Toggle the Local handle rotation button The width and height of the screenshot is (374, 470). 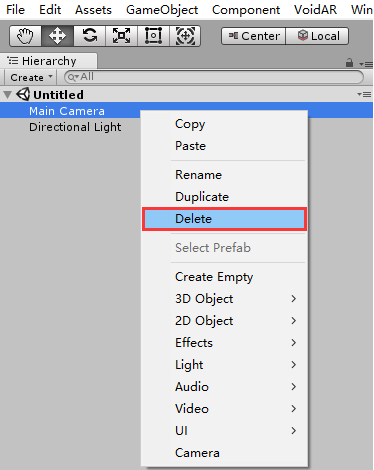point(317,36)
